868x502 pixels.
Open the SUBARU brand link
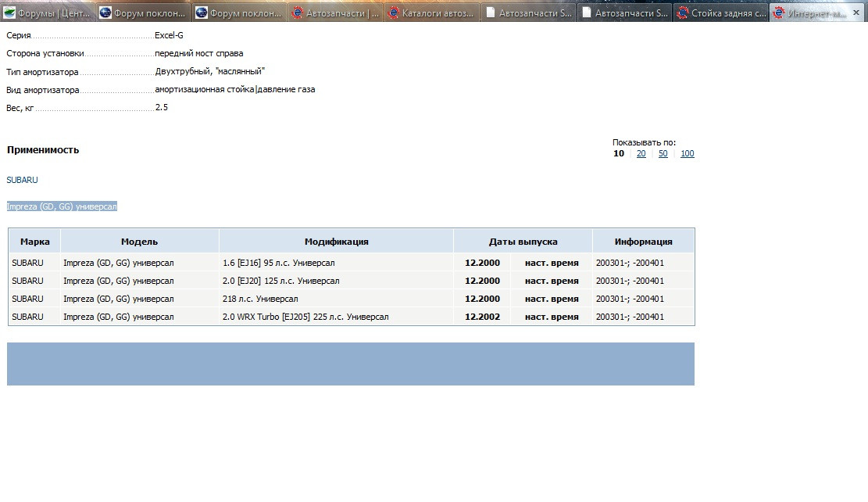pyautogui.click(x=22, y=180)
